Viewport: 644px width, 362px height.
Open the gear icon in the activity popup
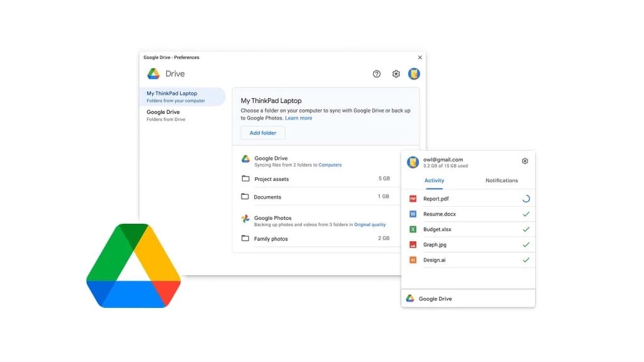(525, 161)
